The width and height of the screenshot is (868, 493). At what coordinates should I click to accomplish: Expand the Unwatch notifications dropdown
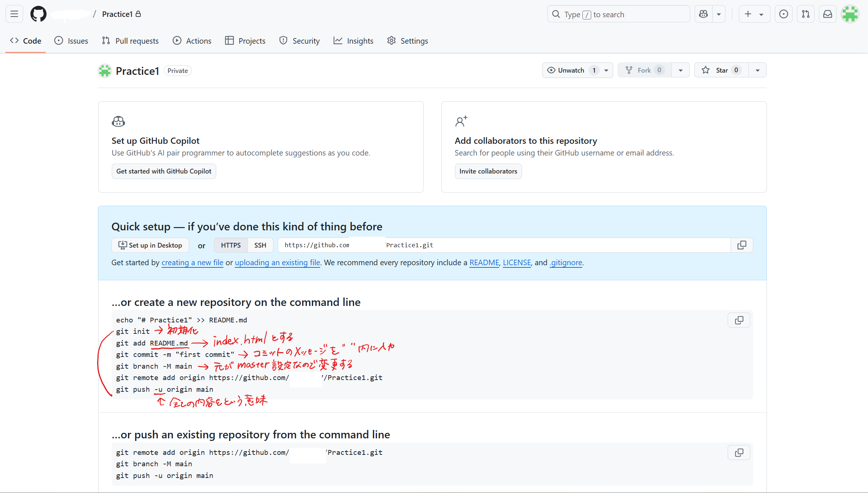606,70
